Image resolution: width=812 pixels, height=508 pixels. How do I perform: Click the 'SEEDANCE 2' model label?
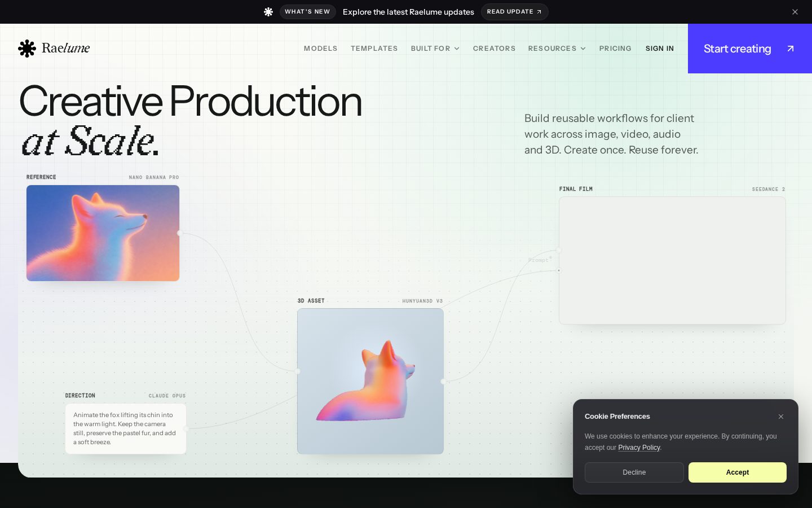769,189
